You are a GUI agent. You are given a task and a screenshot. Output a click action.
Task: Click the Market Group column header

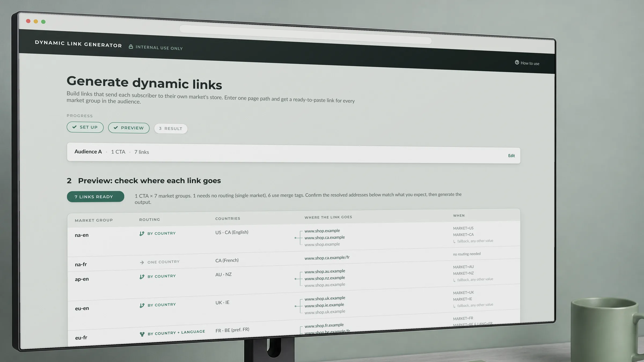coord(94,220)
